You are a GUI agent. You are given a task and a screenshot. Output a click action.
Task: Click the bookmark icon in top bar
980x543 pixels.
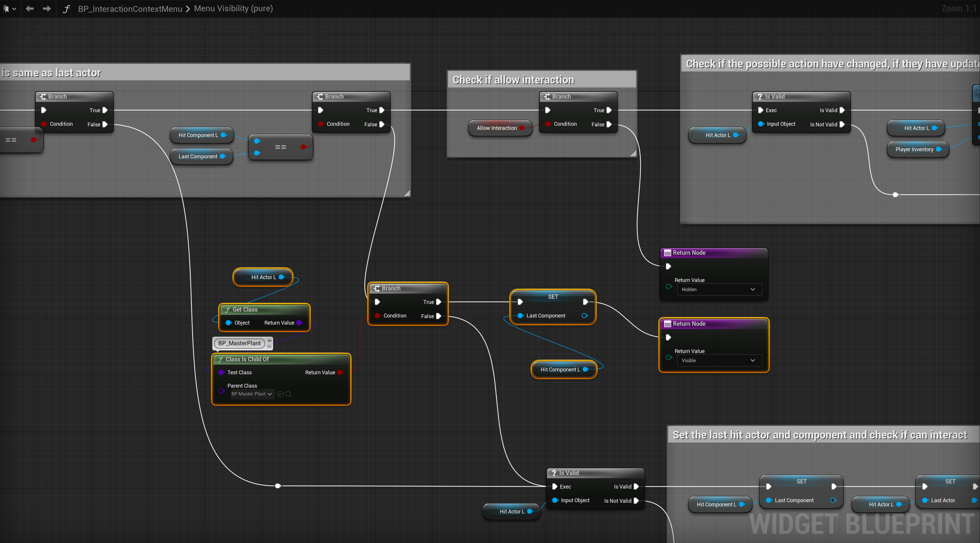6,8
